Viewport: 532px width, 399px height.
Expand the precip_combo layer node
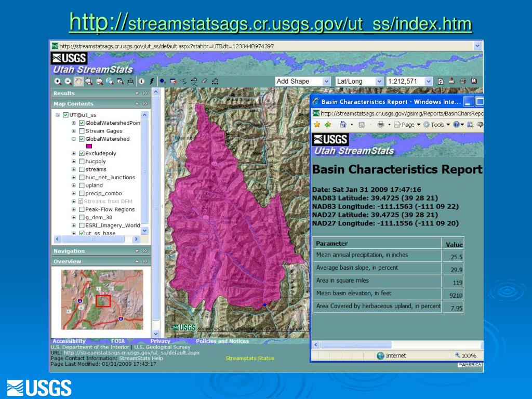pyautogui.click(x=74, y=193)
